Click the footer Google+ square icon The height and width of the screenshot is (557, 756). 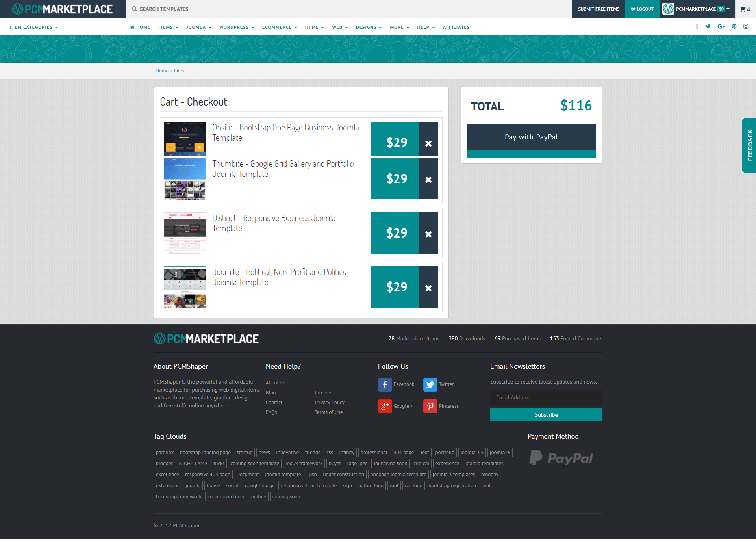(385, 406)
